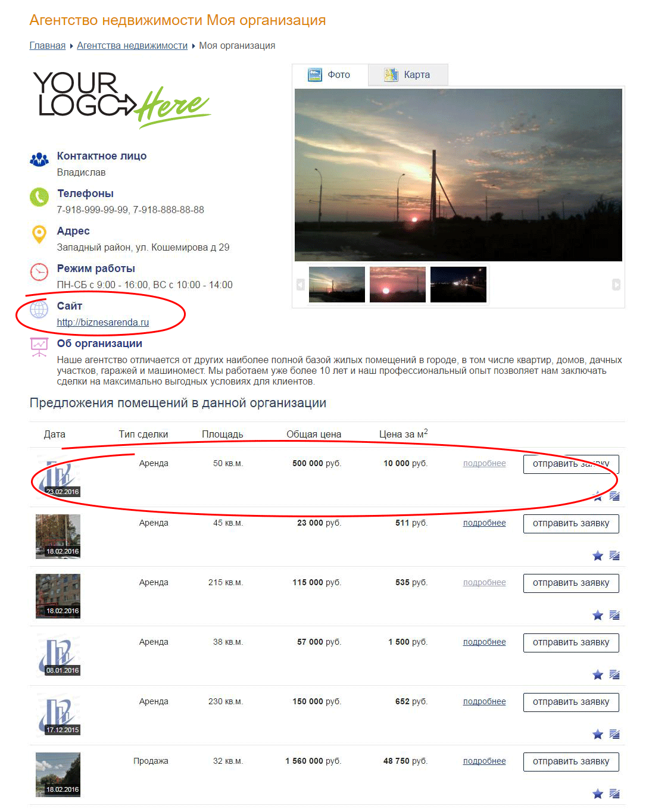The image size is (649, 812).
Task: Select the Фото tab
Action: (329, 75)
